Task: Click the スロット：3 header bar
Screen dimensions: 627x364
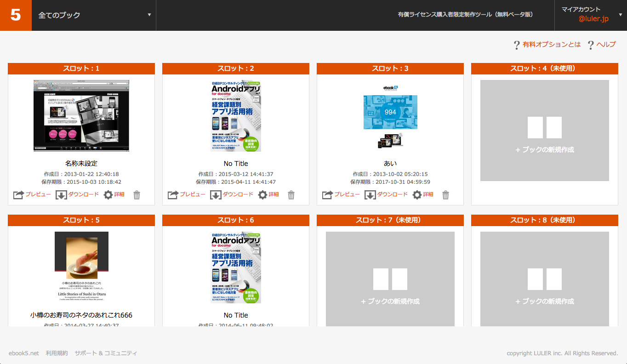Action: [390, 68]
